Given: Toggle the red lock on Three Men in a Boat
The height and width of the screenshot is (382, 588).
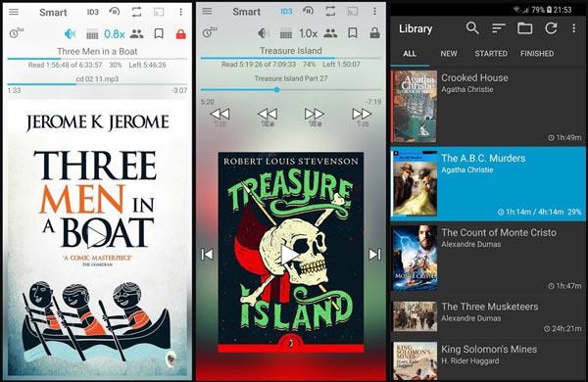Looking at the screenshot, I should [x=180, y=34].
